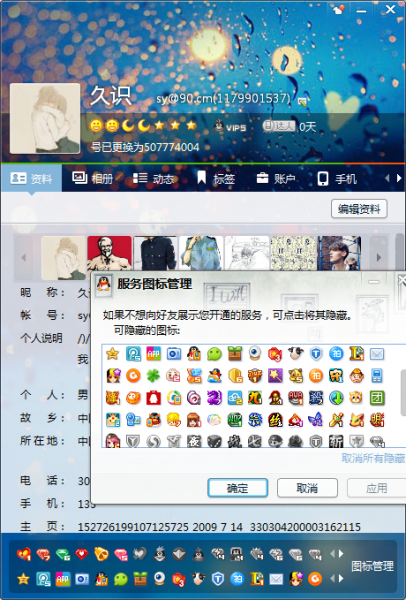Switch to the 动态 tab
This screenshot has height=600, width=406.
pos(153,178)
